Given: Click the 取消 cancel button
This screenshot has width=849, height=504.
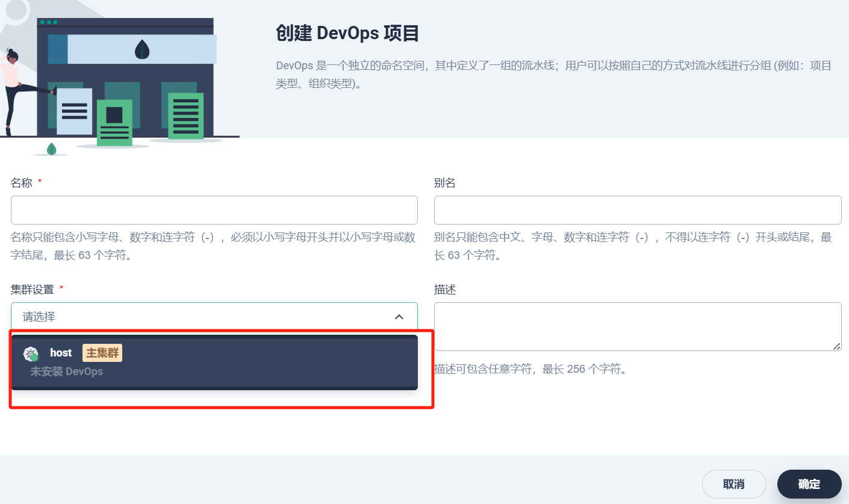Looking at the screenshot, I should point(734,484).
